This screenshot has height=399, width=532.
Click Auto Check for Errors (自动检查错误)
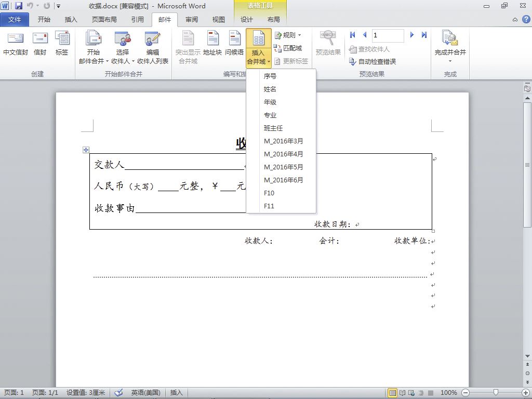point(373,61)
